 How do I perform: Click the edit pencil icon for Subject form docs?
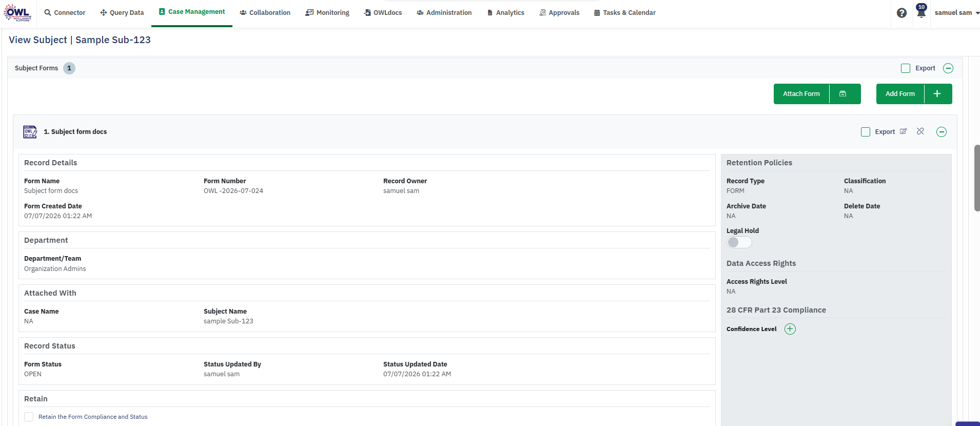[x=904, y=131]
